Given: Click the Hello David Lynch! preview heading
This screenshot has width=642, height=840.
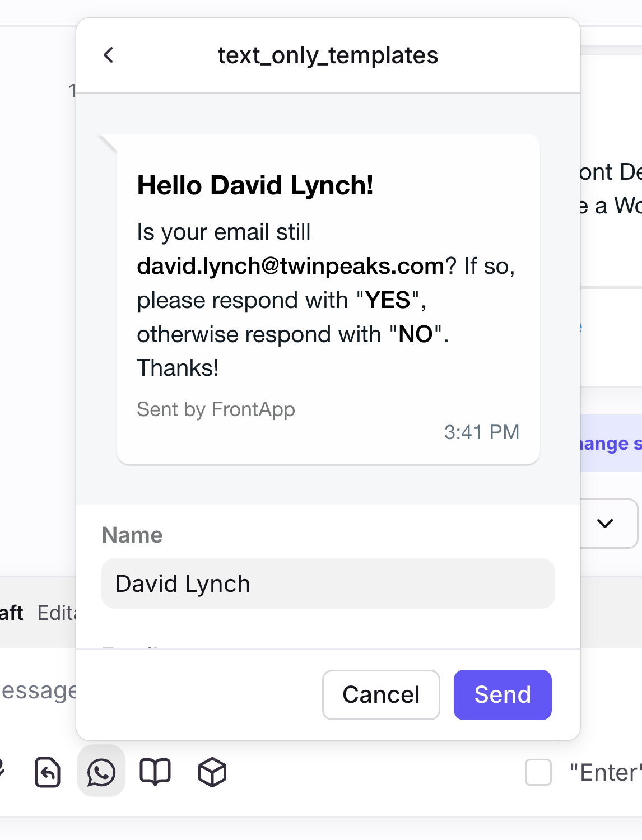Looking at the screenshot, I should click(255, 185).
